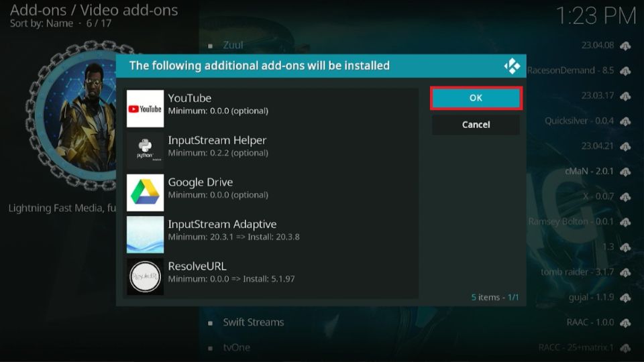
Task: Click the cloud download icon beside 23.04.08
Action: coord(625,46)
